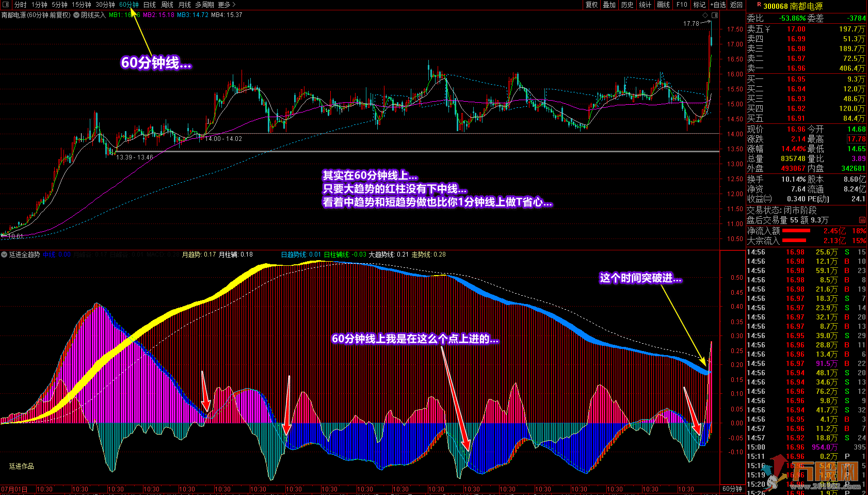Click the 买五 price 16.91
Viewport: 868px width, 495px height.
(796, 118)
